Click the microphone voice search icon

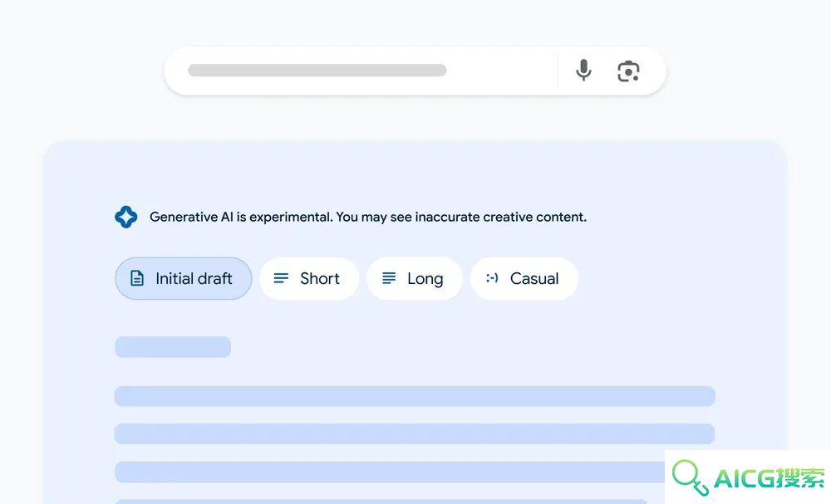coord(583,70)
